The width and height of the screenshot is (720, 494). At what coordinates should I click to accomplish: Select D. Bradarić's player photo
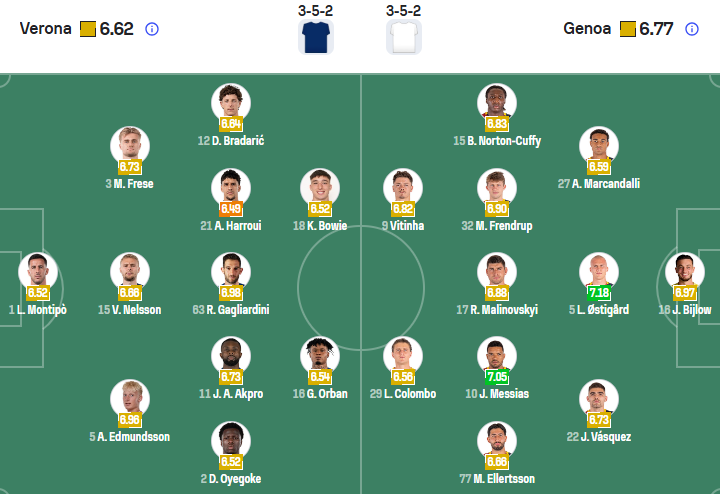pos(231,102)
